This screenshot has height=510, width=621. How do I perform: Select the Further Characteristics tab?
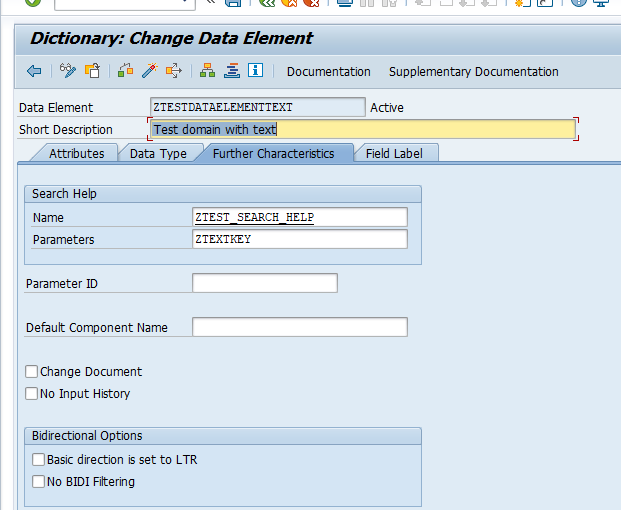274,154
